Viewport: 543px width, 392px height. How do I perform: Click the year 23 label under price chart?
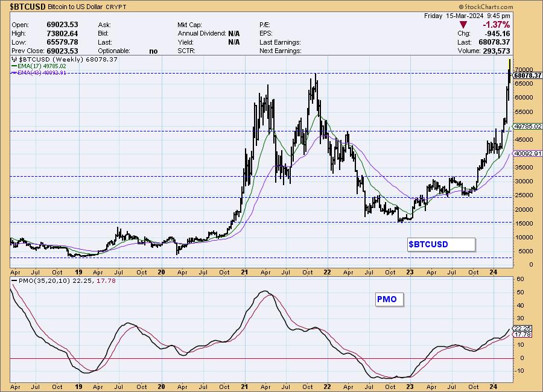(x=410, y=272)
